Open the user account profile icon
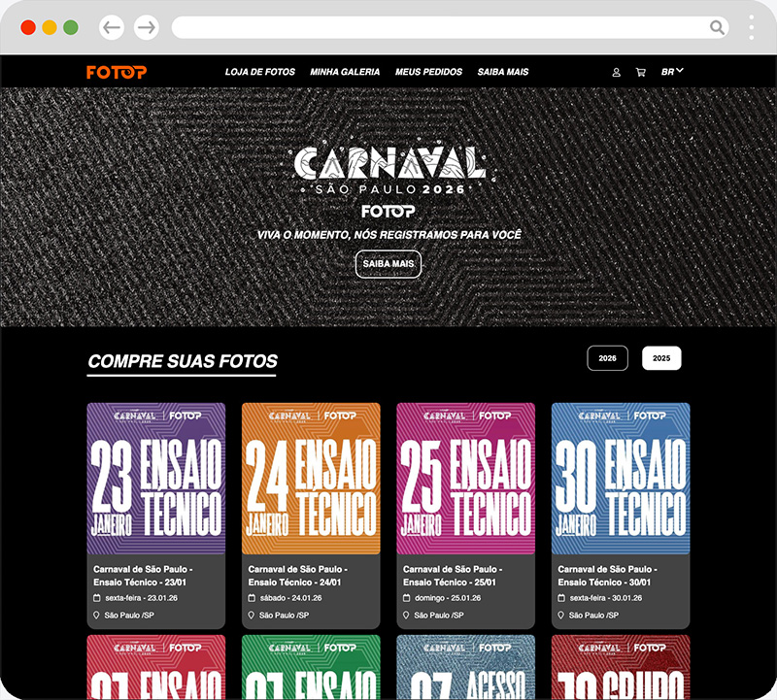The height and width of the screenshot is (700, 777). (617, 72)
